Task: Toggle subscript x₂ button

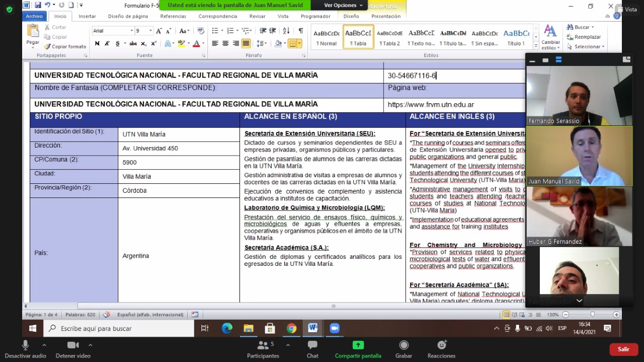Action: (144, 43)
